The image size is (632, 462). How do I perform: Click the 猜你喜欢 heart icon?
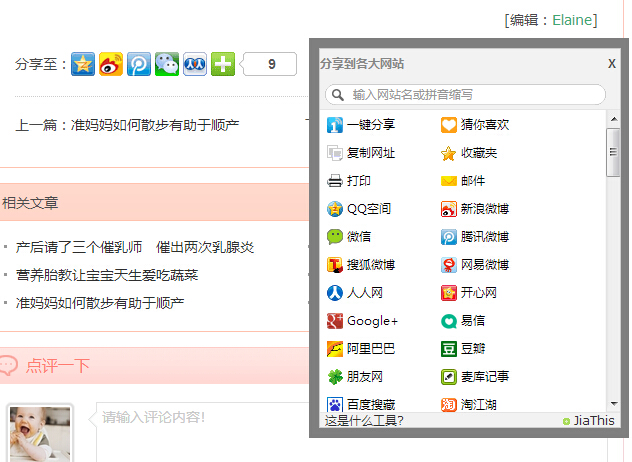pos(449,125)
